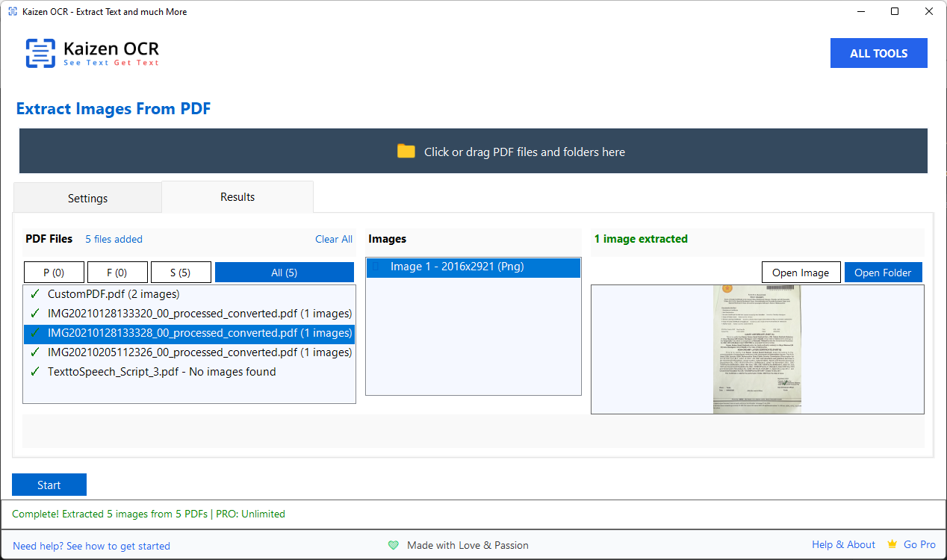Image resolution: width=947 pixels, height=560 pixels.
Task: Click the app icon in title bar
Action: 12,12
